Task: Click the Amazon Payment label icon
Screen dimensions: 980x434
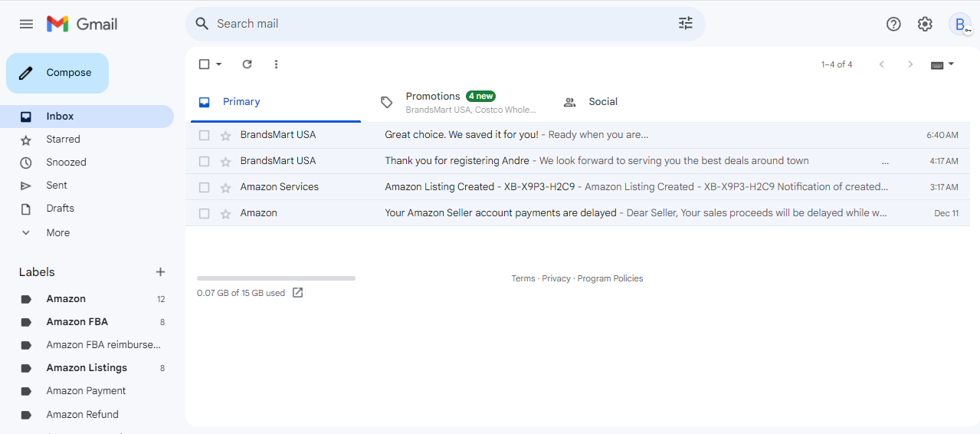Action: (x=26, y=391)
